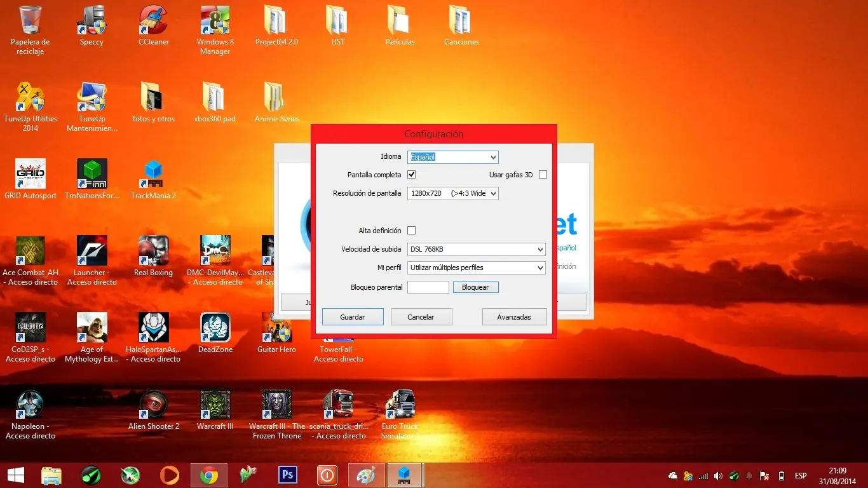
Task: Launch Guitar Hero
Action: click(276, 333)
